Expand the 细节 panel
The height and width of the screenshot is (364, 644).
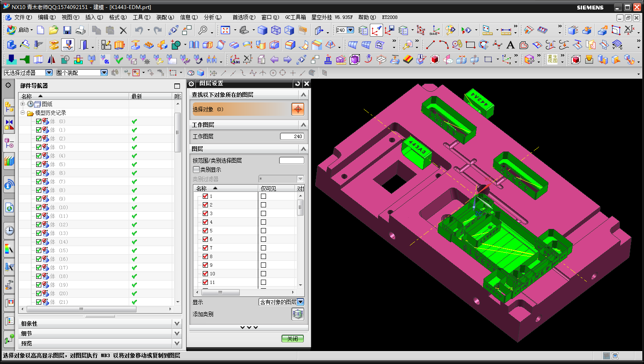[x=177, y=333]
